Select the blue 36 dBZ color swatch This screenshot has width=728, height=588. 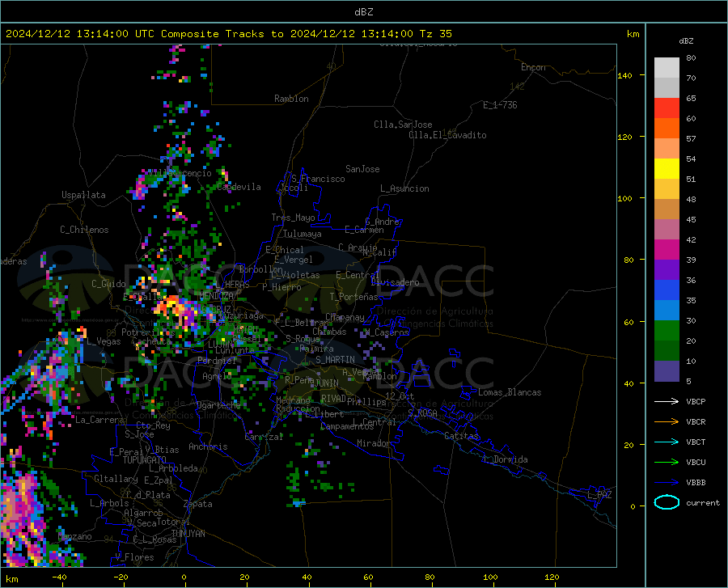[x=667, y=290]
